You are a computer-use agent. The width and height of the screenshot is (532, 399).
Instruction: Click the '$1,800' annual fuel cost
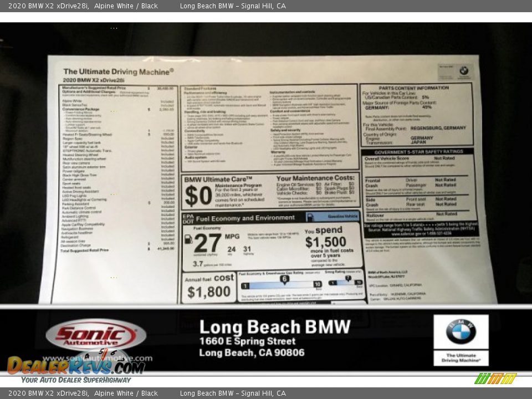click(209, 292)
